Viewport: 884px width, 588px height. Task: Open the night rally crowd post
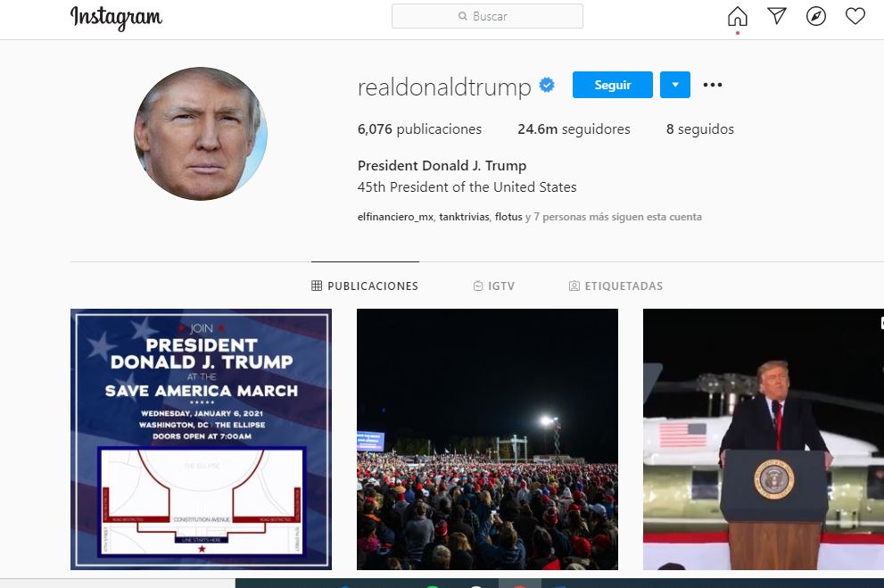coord(487,439)
